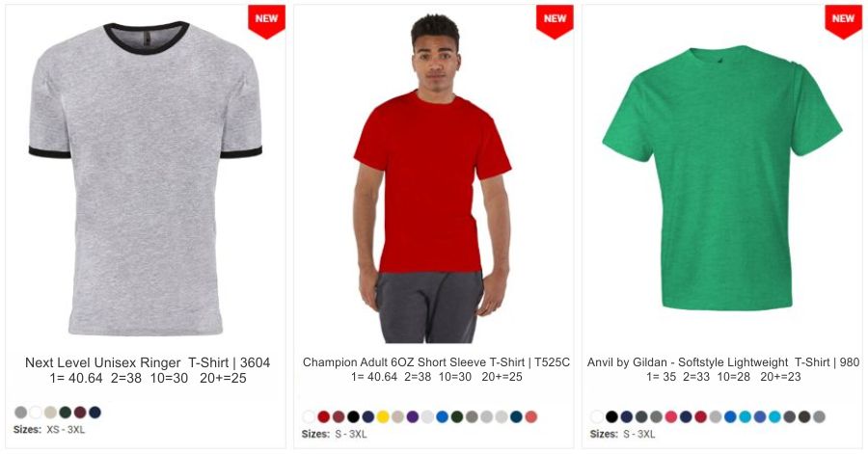Select the maroon swatch for the Ringer shirt
This screenshot has height=454, width=868.
(x=80, y=412)
